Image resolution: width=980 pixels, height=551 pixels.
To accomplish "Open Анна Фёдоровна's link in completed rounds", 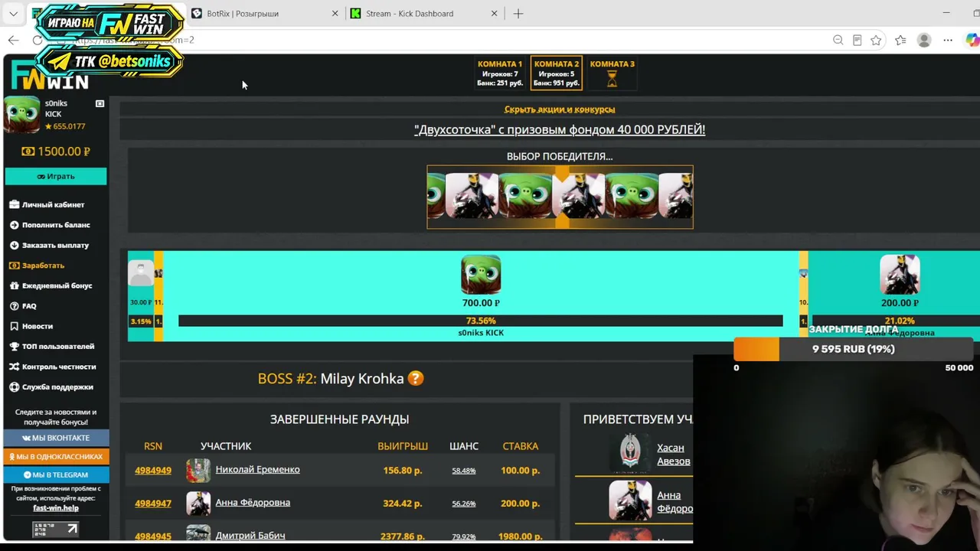I will [x=253, y=503].
